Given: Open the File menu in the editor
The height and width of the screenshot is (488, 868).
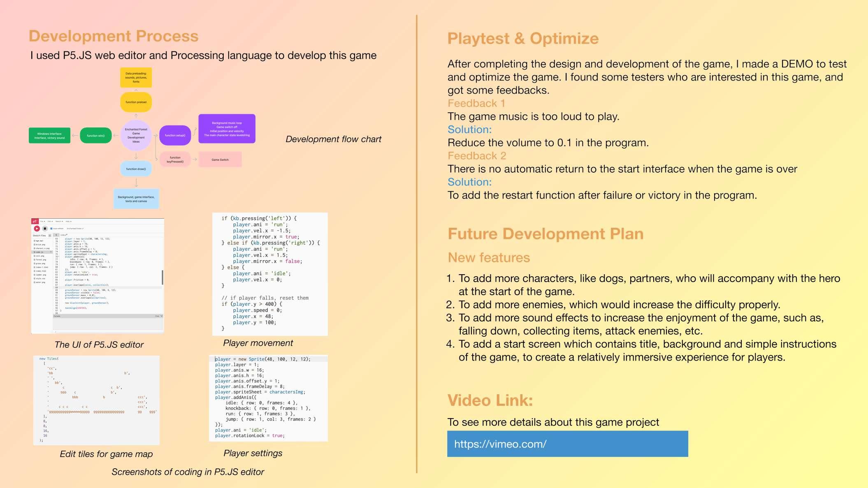Looking at the screenshot, I should pyautogui.click(x=43, y=221).
